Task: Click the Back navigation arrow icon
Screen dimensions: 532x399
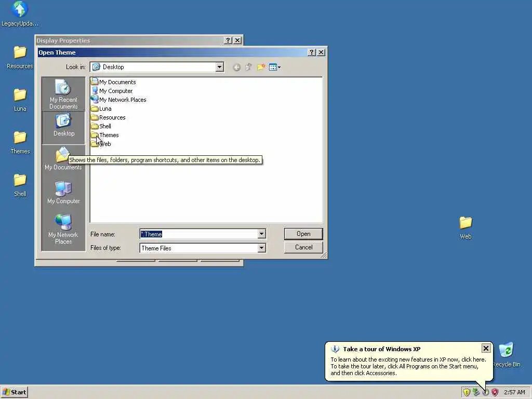Action: click(236, 67)
